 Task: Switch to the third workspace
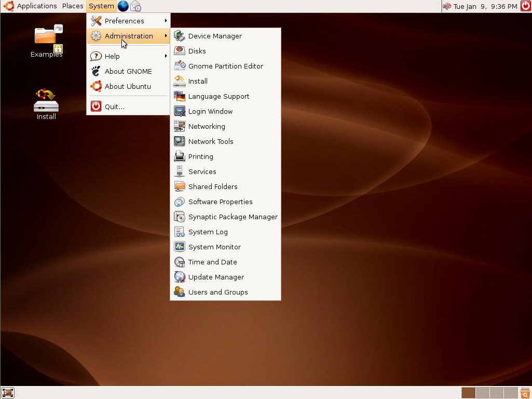click(497, 393)
